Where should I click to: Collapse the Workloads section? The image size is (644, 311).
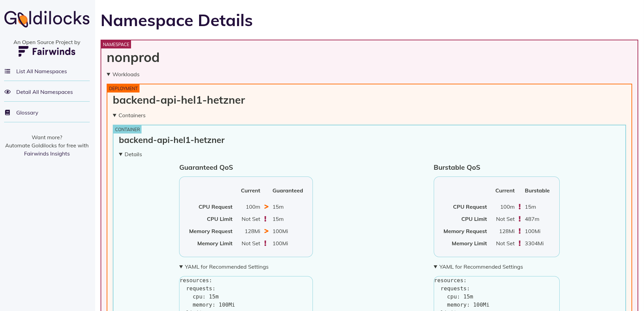123,75
